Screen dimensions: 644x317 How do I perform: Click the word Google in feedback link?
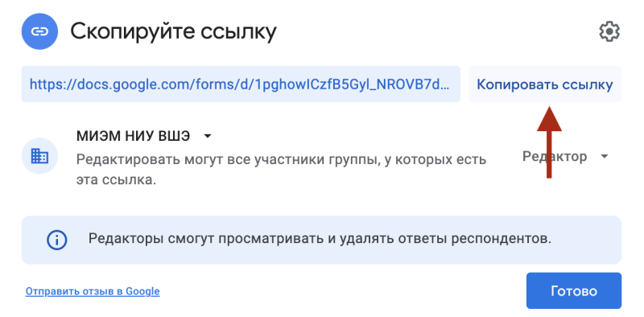coord(142,291)
